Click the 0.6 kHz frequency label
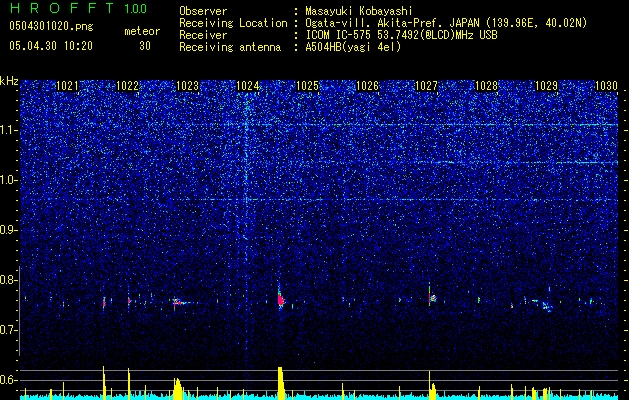Screen dimensions: 629x400 click(8, 380)
